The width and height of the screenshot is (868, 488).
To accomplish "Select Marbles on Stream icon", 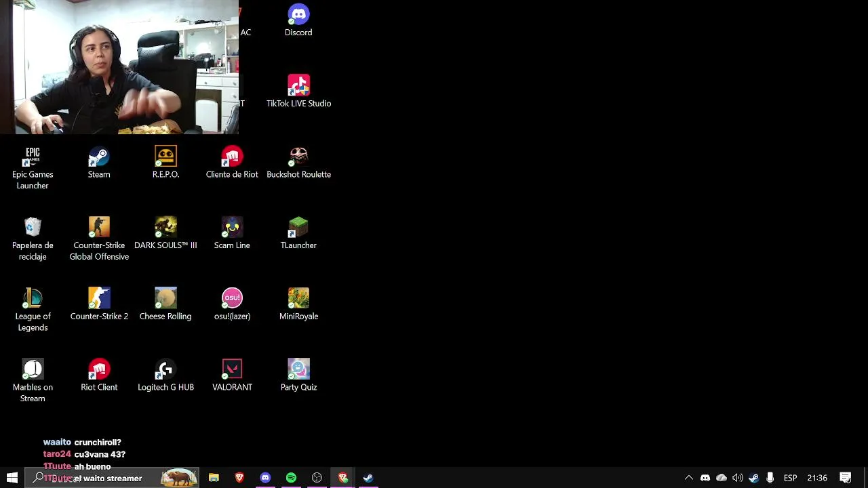I will (33, 380).
